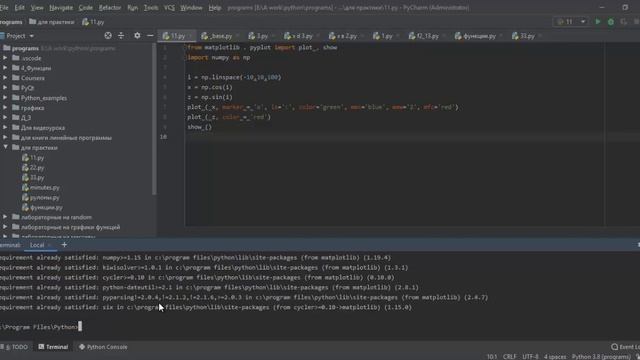Select opened file crosshair icon in Project panel
Viewport: 640px width, 360px height.
pos(108,36)
